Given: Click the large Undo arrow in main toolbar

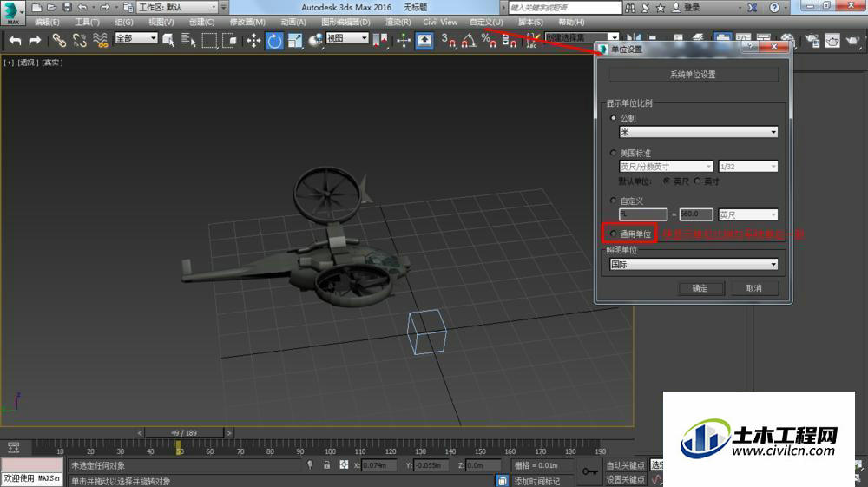Looking at the screenshot, I should tap(15, 41).
